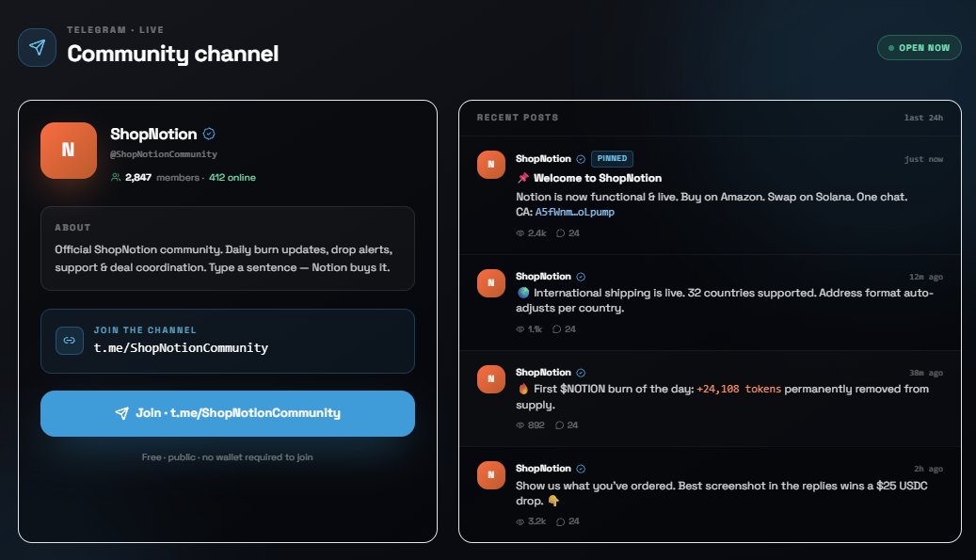Click the Telegram paper plane header icon
Image resolution: width=976 pixels, height=560 pixels.
[x=37, y=47]
